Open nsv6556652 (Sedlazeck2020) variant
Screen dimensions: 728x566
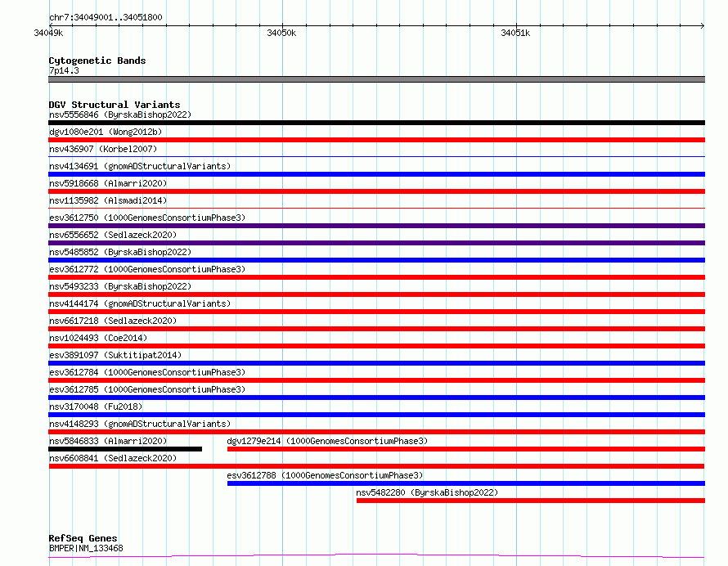click(113, 235)
